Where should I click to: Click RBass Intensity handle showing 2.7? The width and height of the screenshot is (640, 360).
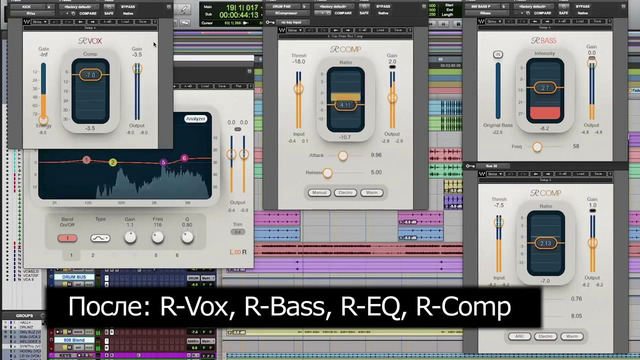(545, 88)
